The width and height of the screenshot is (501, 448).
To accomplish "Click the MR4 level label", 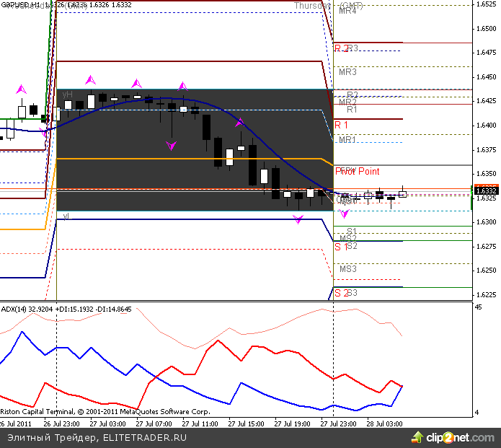I will pos(347,11).
